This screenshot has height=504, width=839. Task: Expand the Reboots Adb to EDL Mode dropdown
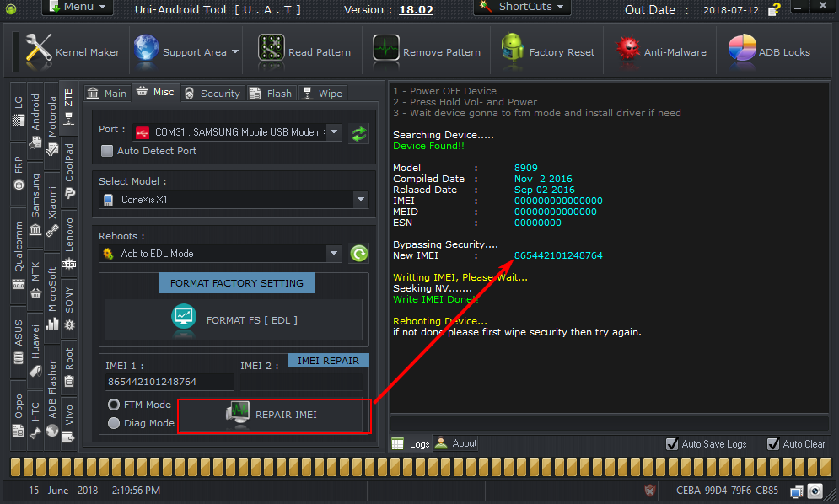click(334, 253)
